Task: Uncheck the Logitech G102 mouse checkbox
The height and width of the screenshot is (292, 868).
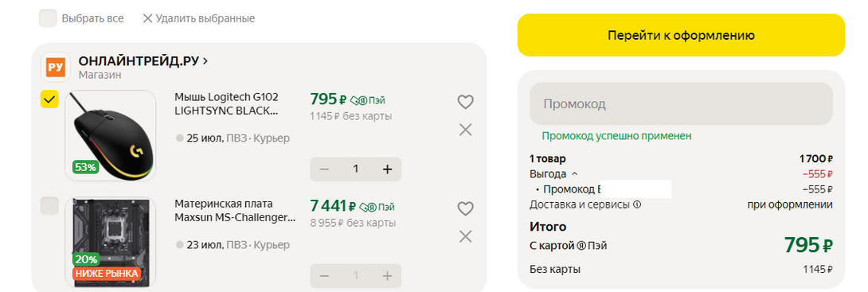Action: (50, 99)
